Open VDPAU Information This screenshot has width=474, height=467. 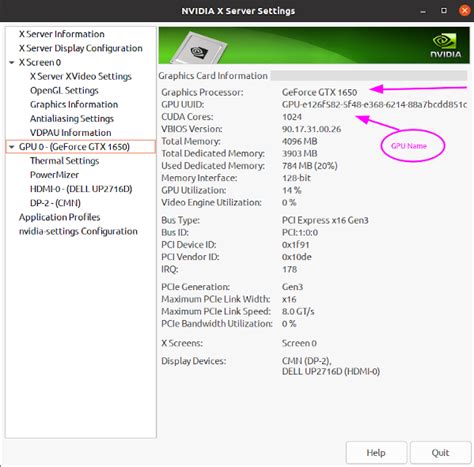[71, 133]
